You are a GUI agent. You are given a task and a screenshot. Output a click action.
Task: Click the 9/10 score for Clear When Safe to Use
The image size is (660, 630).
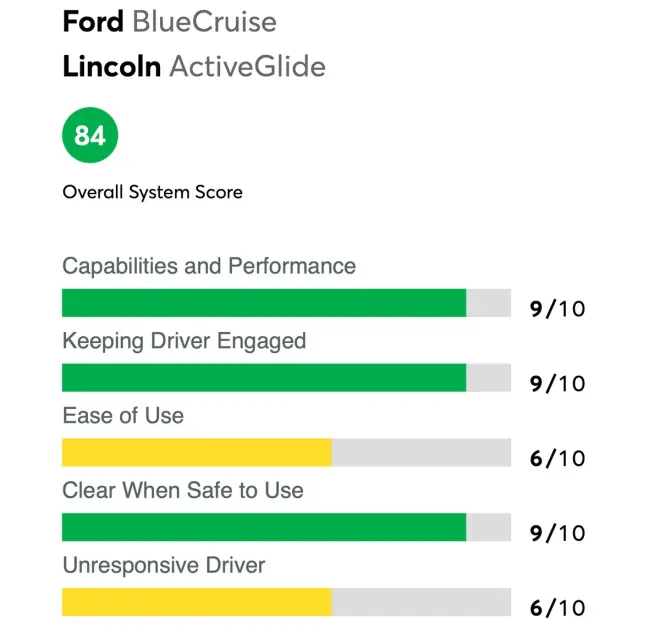coord(557,533)
